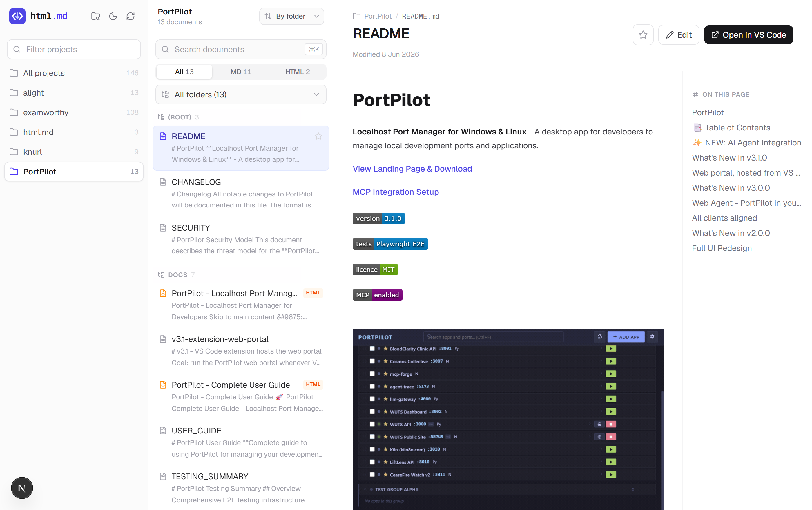Click the refresh projects icon
Image resolution: width=812 pixels, height=510 pixels.
[x=130, y=16]
